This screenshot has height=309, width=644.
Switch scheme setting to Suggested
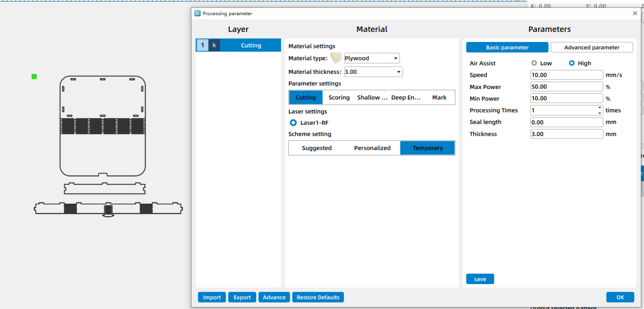pyautogui.click(x=317, y=148)
